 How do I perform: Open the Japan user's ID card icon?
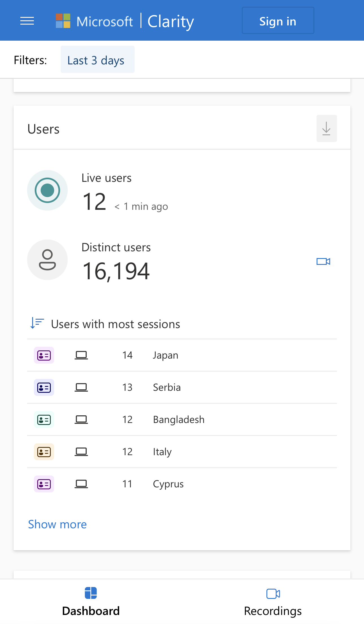tap(44, 355)
